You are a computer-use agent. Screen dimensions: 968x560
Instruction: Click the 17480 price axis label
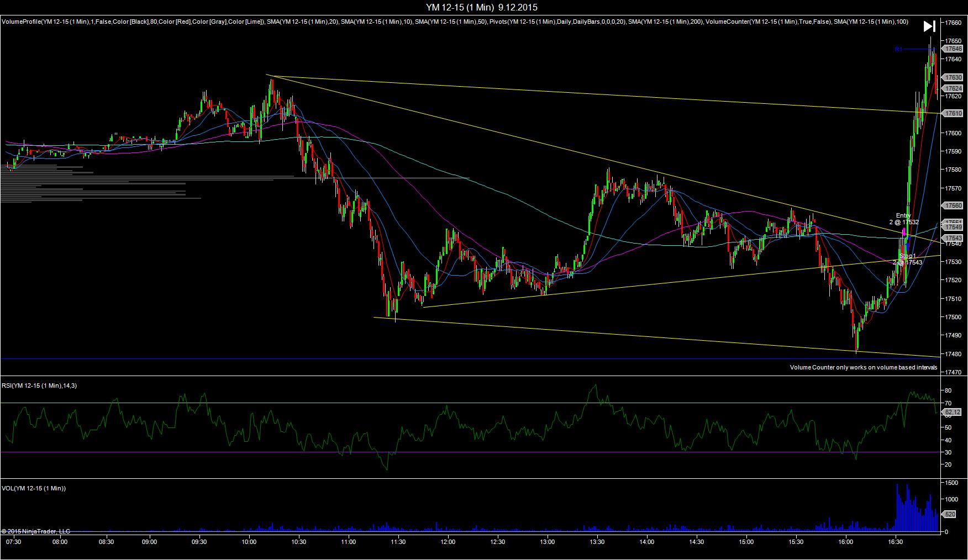click(953, 354)
